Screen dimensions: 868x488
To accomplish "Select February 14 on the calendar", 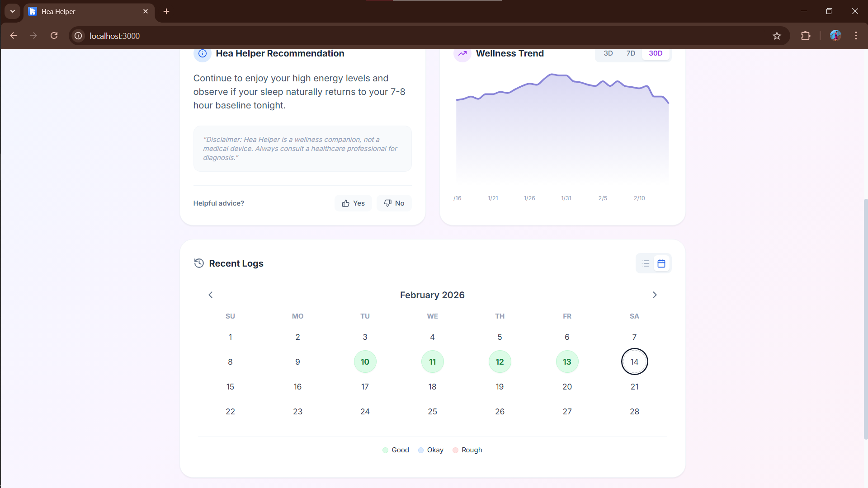I will coord(634,362).
